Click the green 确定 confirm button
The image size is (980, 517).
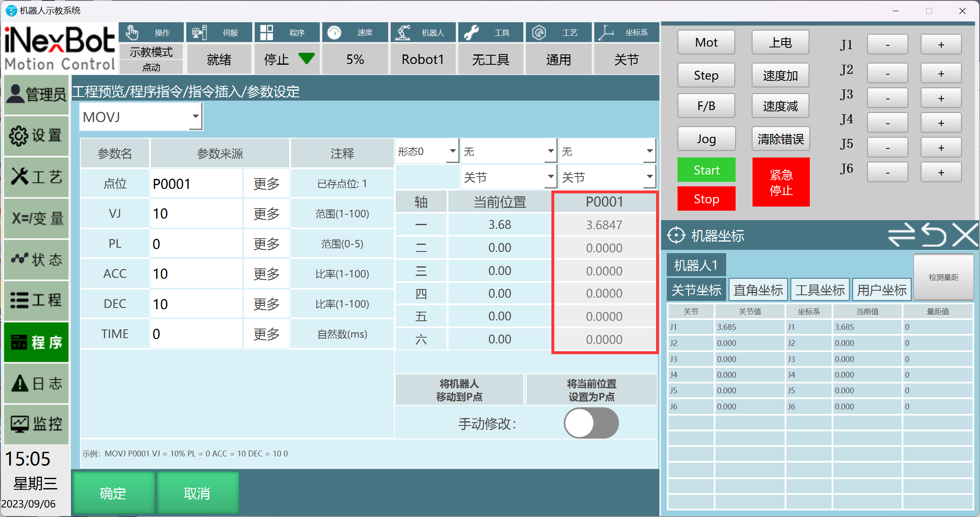(x=113, y=493)
